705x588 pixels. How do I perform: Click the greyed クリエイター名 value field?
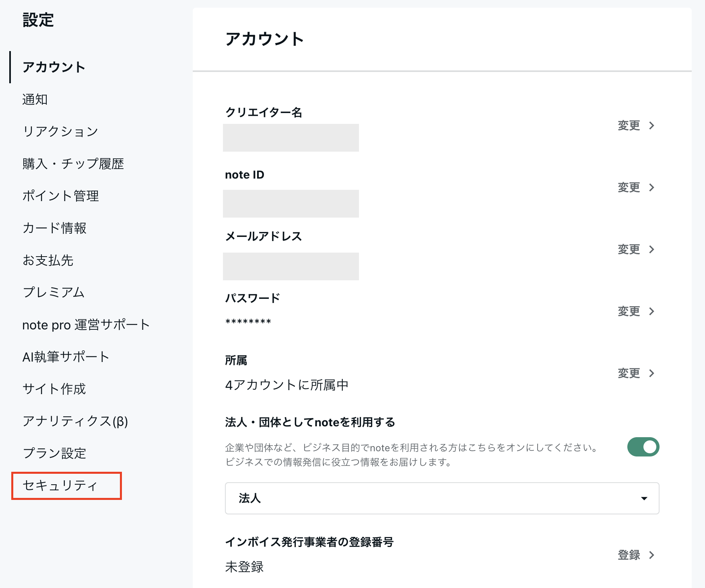click(x=291, y=138)
